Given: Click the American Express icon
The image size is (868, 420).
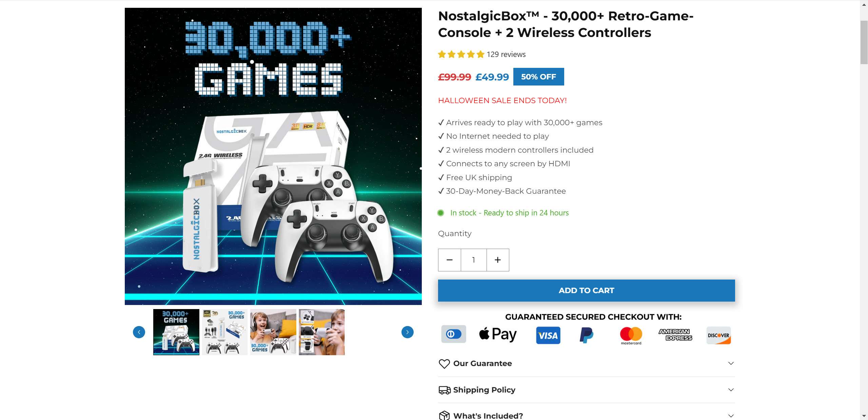Looking at the screenshot, I should pos(675,335).
